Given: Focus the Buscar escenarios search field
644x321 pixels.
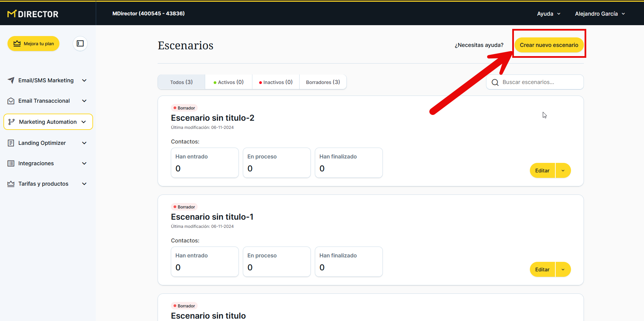Looking at the screenshot, I should click(x=540, y=82).
